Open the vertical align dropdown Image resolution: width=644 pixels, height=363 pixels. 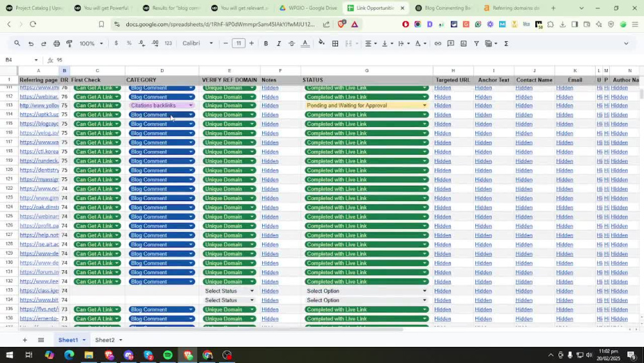coord(387,43)
